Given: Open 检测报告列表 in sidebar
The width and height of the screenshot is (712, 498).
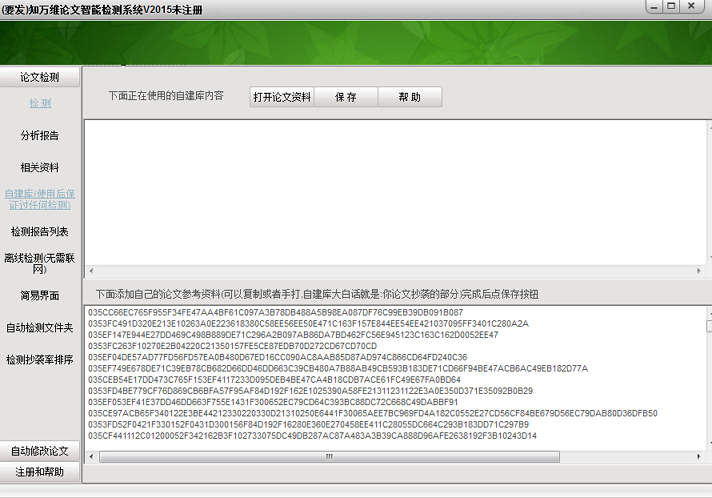Looking at the screenshot, I should pyautogui.click(x=40, y=232).
